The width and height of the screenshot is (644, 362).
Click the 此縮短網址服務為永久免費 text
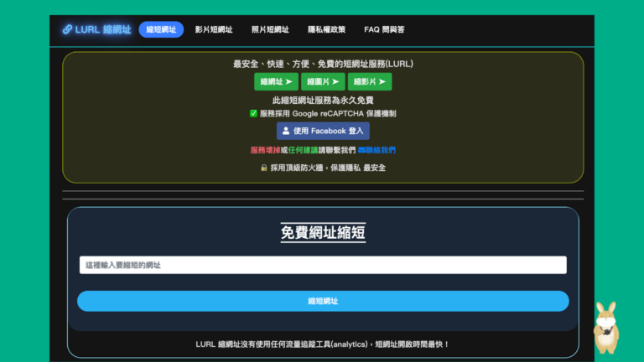tap(323, 101)
